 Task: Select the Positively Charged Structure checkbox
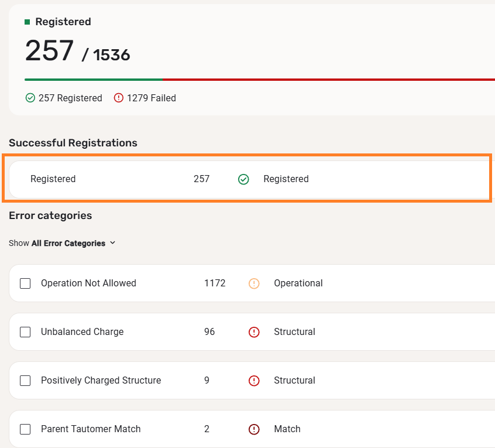25,381
